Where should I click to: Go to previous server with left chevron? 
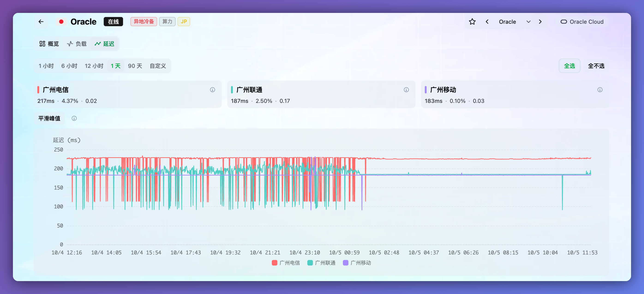[x=487, y=22]
